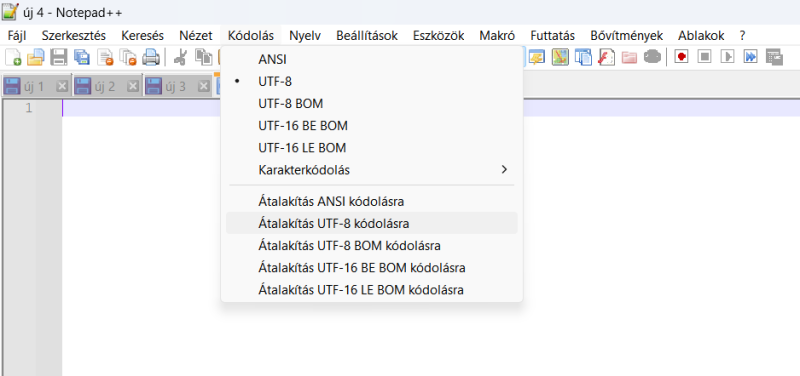This screenshot has height=376, width=800.
Task: Open Folder as Workspace icon
Action: [x=629, y=57]
